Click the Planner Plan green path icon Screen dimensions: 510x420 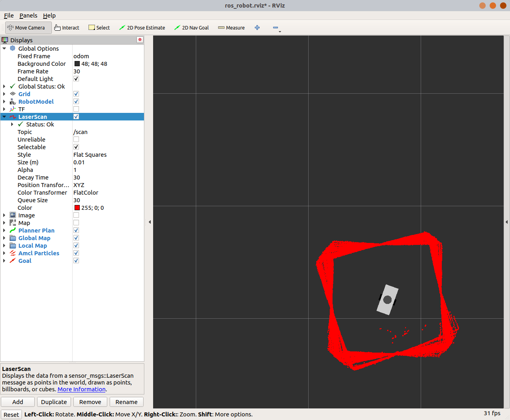point(13,230)
